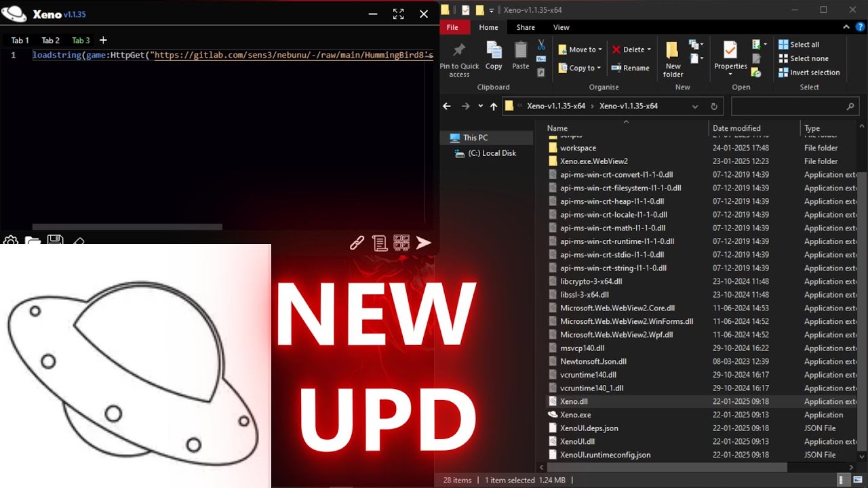The width and height of the screenshot is (868, 488).
Task: Switch to Tab 1 in Xeno
Action: (x=20, y=41)
